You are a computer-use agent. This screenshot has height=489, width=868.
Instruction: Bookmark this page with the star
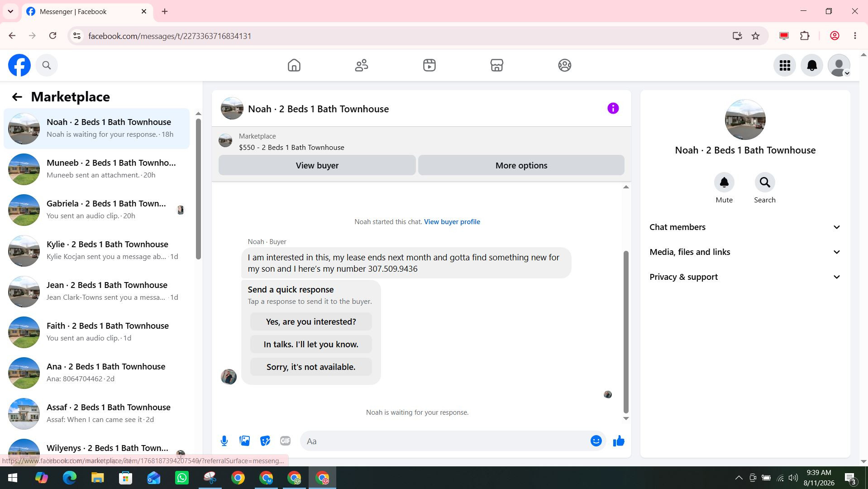[x=755, y=36]
